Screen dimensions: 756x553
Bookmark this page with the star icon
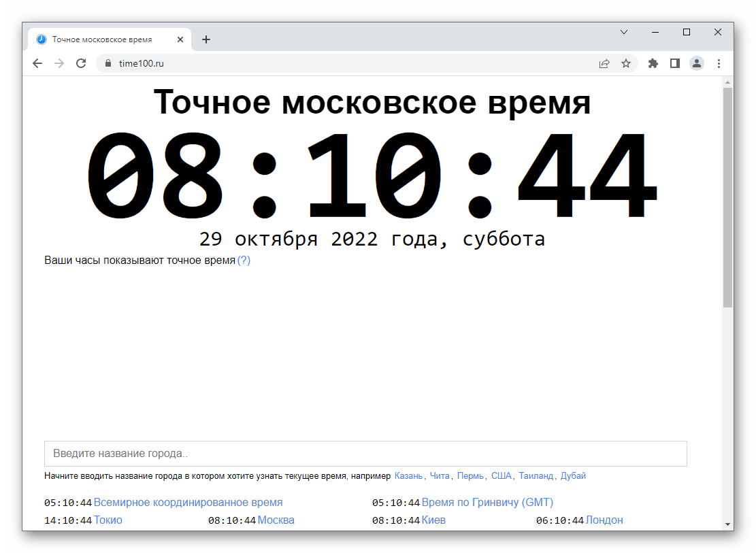[x=626, y=63]
